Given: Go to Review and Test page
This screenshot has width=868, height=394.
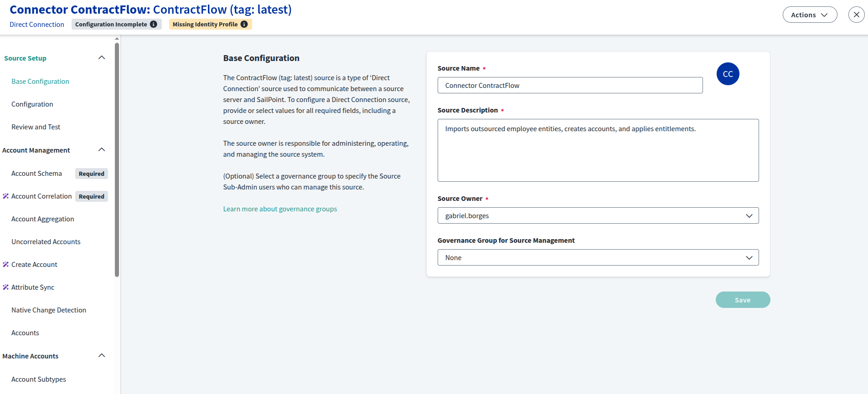Looking at the screenshot, I should [x=36, y=127].
